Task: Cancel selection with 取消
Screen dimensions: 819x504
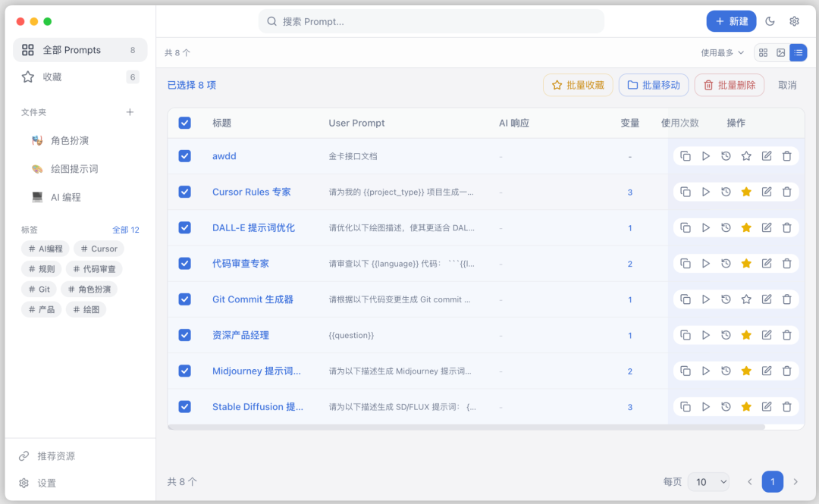Action: coord(787,85)
